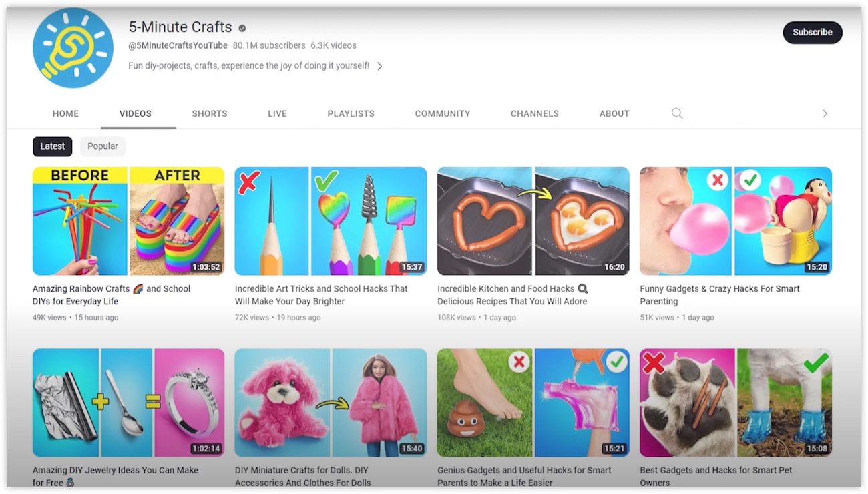Screen dimensions: 868x494
Task: Click the title Funny Gadgets & Crazy Hacks
Action: (x=720, y=295)
